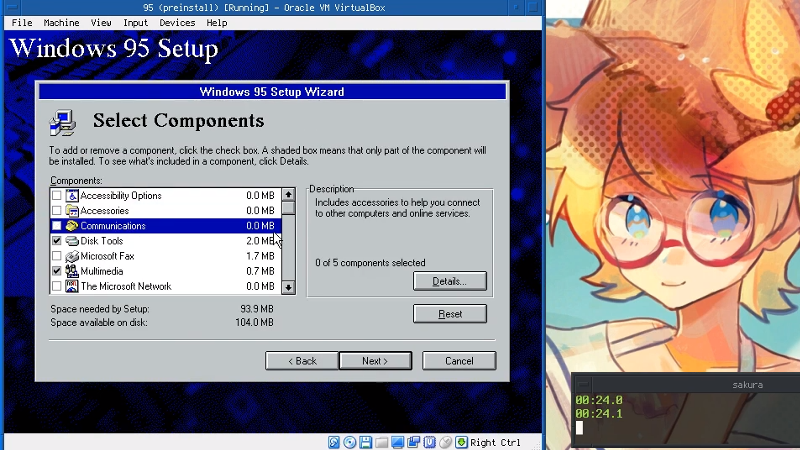Select the Disk Tools drive icon

(x=72, y=241)
